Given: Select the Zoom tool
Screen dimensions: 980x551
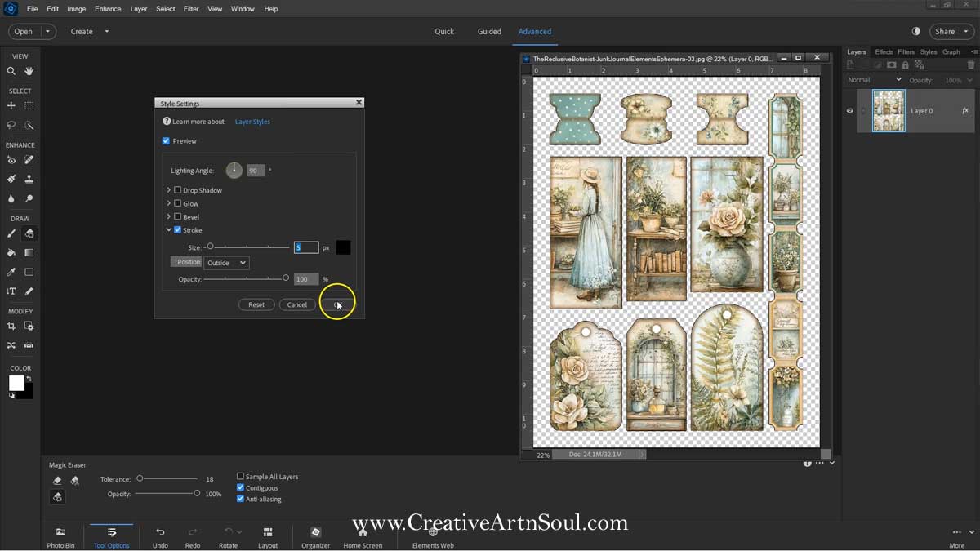Looking at the screenshot, I should click(11, 71).
